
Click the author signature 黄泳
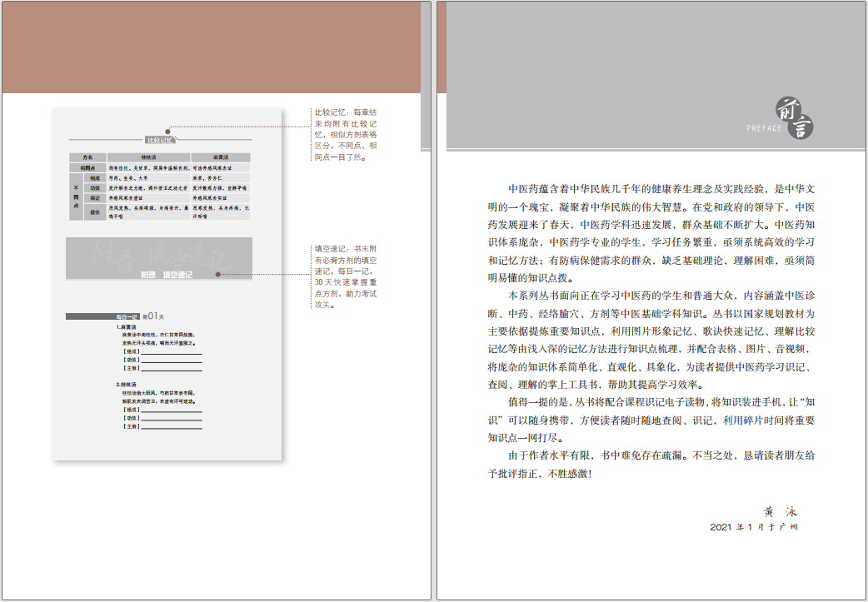(x=780, y=511)
